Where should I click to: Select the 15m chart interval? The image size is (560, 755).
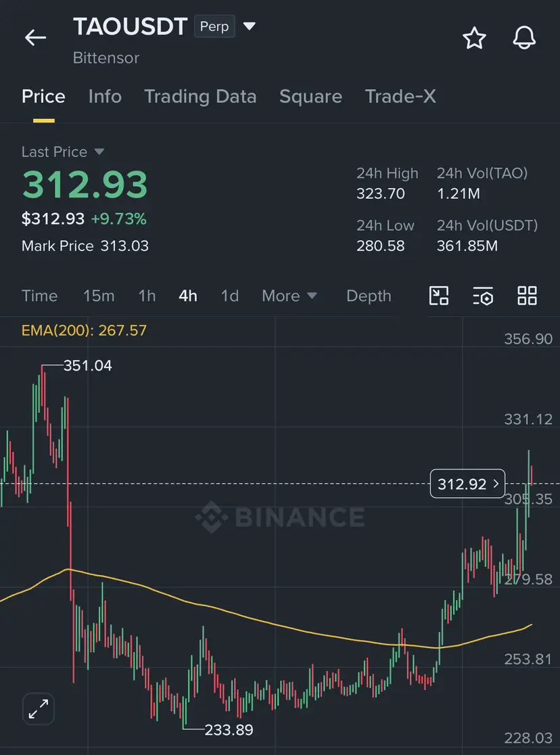pos(99,296)
